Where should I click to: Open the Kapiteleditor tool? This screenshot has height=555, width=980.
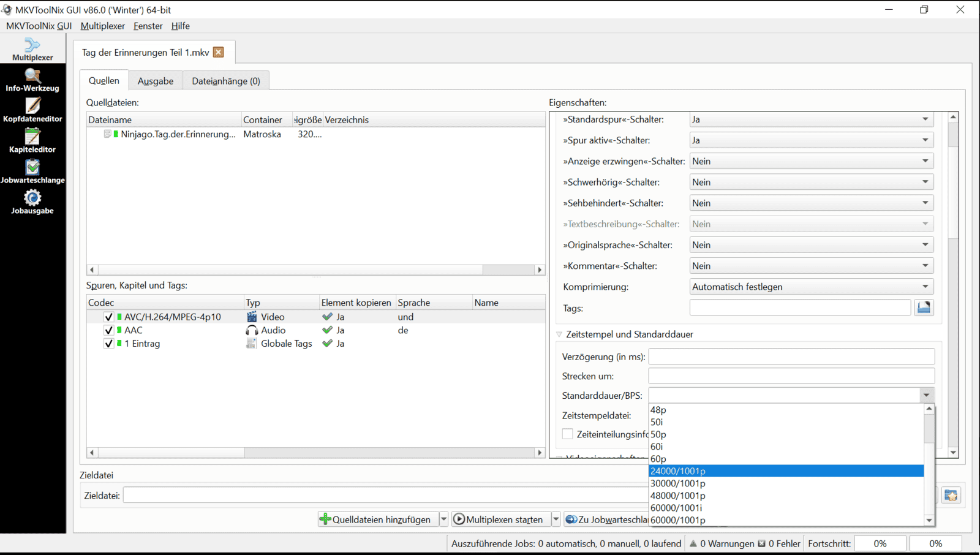coord(32,142)
